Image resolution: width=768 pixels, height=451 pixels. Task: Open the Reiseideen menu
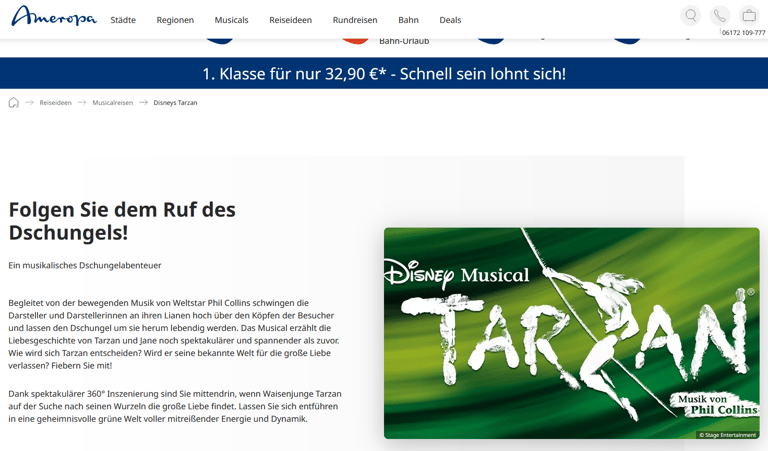290,20
